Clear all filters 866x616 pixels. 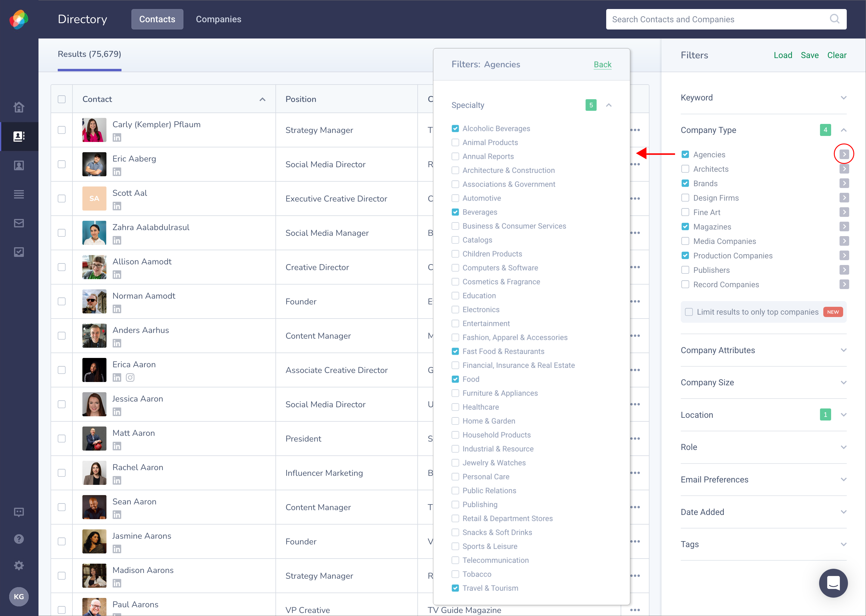837,55
